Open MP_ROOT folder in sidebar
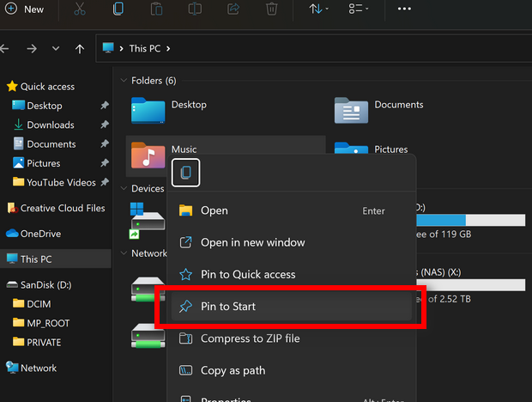 tap(41, 323)
